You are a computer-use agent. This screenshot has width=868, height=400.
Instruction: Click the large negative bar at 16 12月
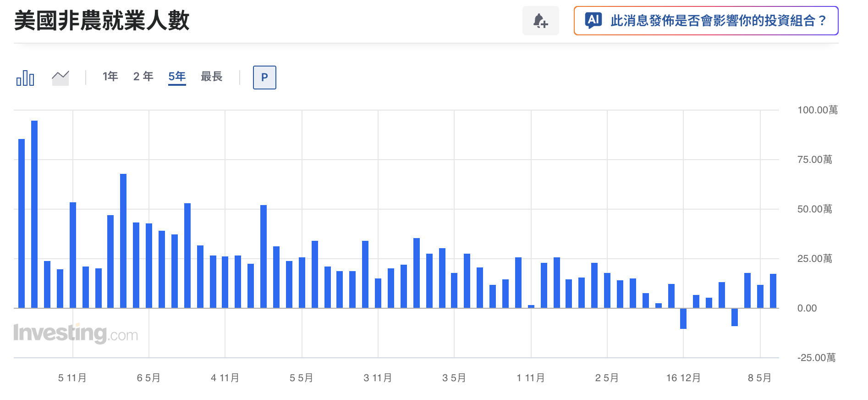coord(683,318)
